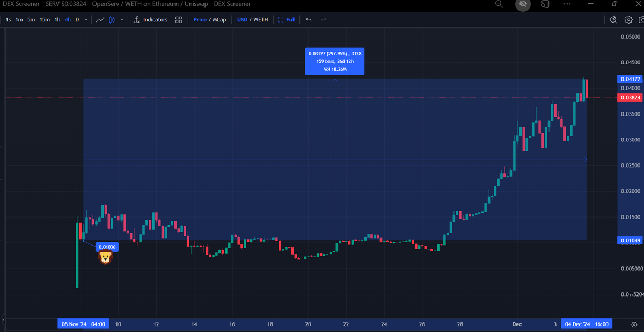
Task: Click the browser zoom out magnifier
Action: pyautogui.click(x=499, y=4)
